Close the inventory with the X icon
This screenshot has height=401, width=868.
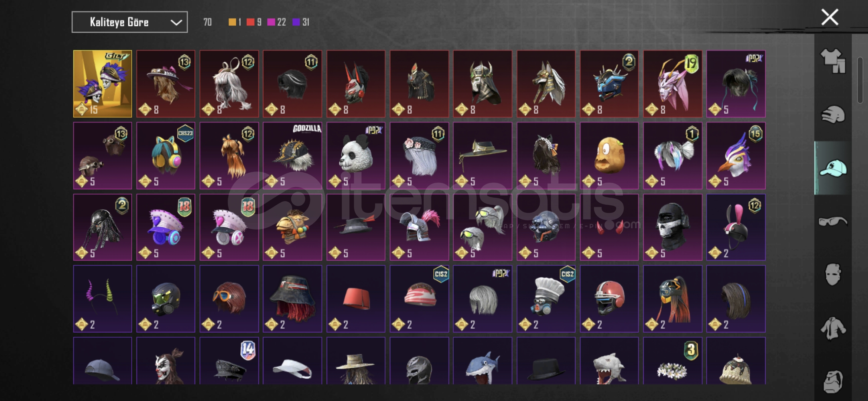830,17
